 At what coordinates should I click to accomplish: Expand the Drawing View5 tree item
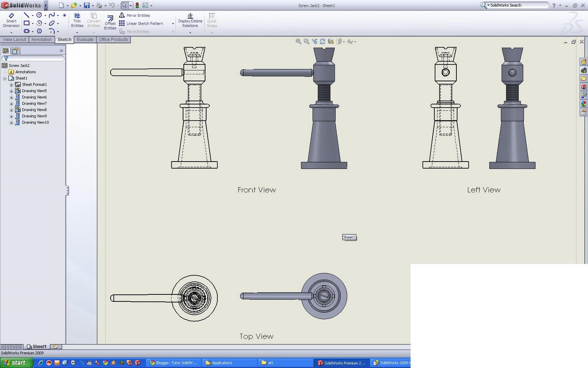(x=11, y=91)
